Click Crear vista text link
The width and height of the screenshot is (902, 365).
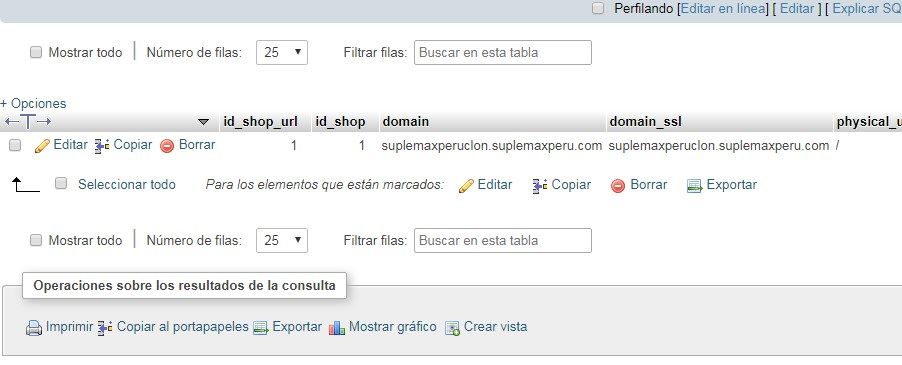coord(495,326)
